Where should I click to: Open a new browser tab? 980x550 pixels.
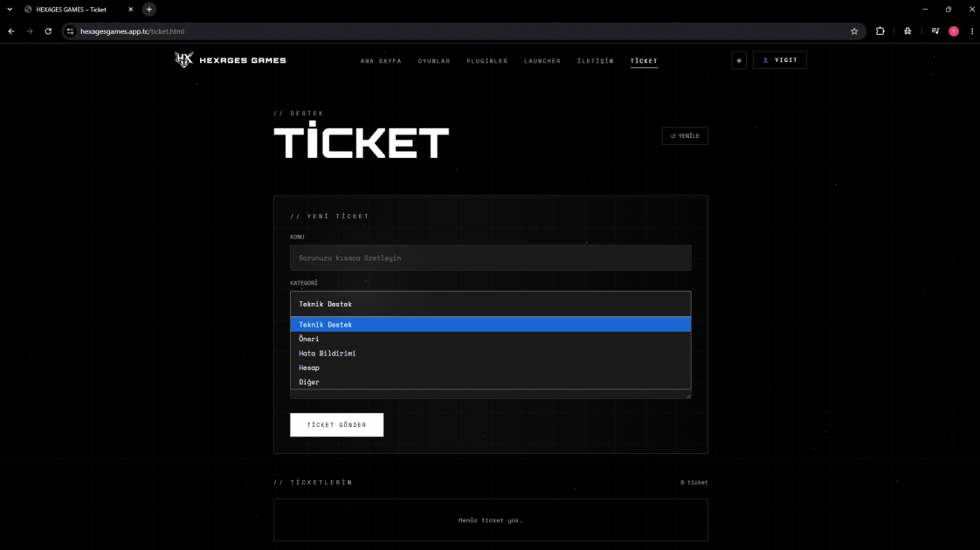[148, 10]
